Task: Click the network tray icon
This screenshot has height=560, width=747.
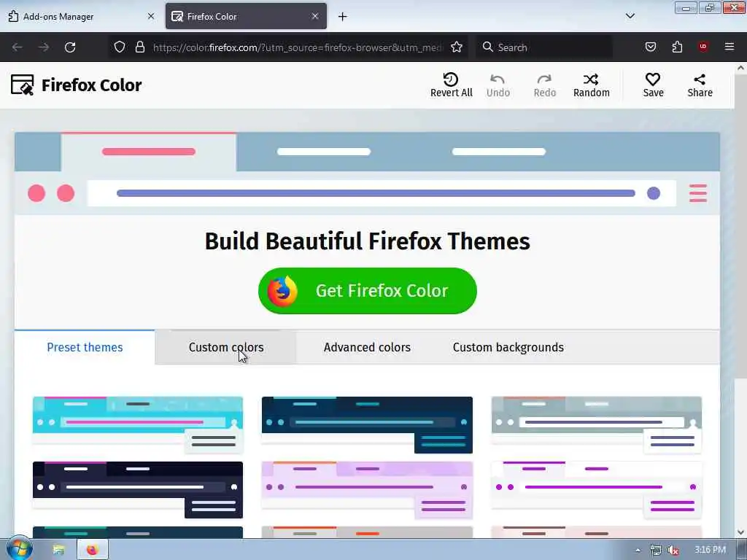Action: [x=656, y=550]
